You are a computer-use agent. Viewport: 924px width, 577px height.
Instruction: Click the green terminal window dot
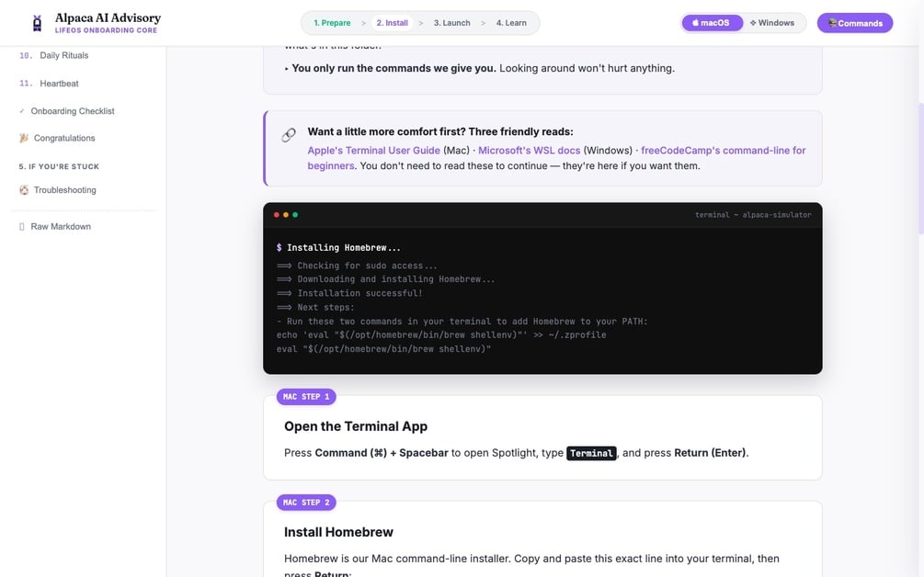coord(295,215)
